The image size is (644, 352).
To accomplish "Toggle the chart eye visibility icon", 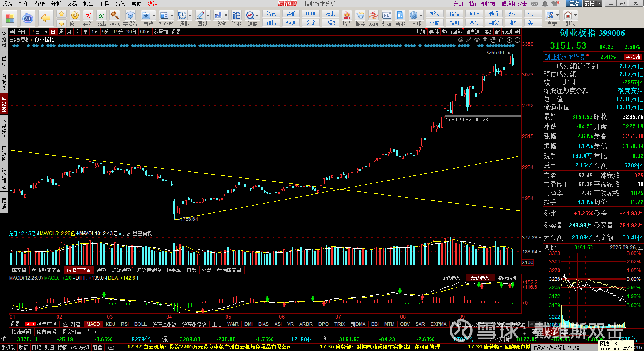I will pos(477,40).
